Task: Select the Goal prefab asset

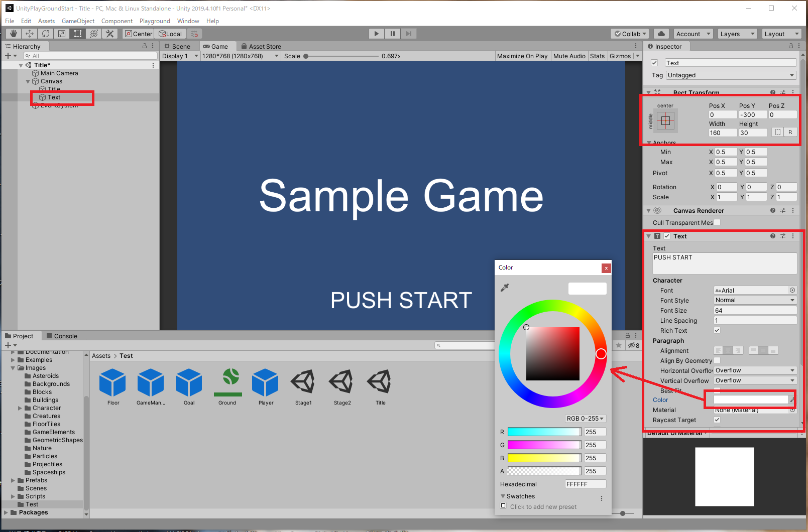Action: 189,386
